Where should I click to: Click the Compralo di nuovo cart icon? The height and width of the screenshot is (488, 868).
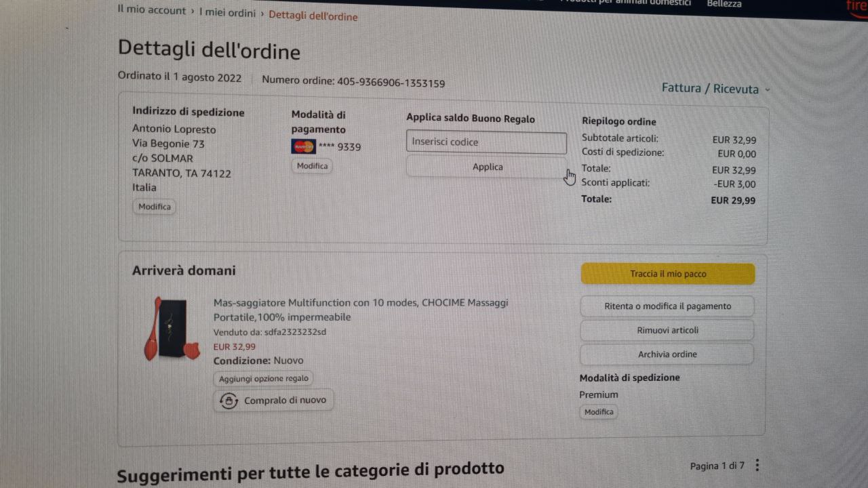point(229,401)
